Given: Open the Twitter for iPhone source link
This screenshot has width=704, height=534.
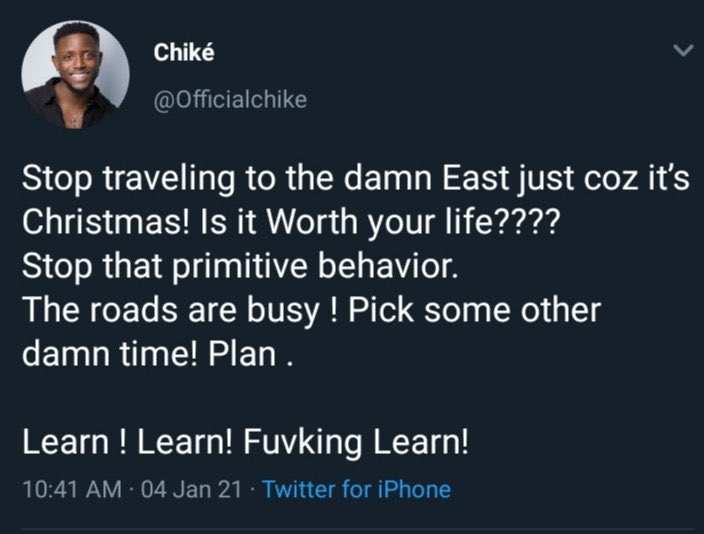Looking at the screenshot, I should click(357, 490).
